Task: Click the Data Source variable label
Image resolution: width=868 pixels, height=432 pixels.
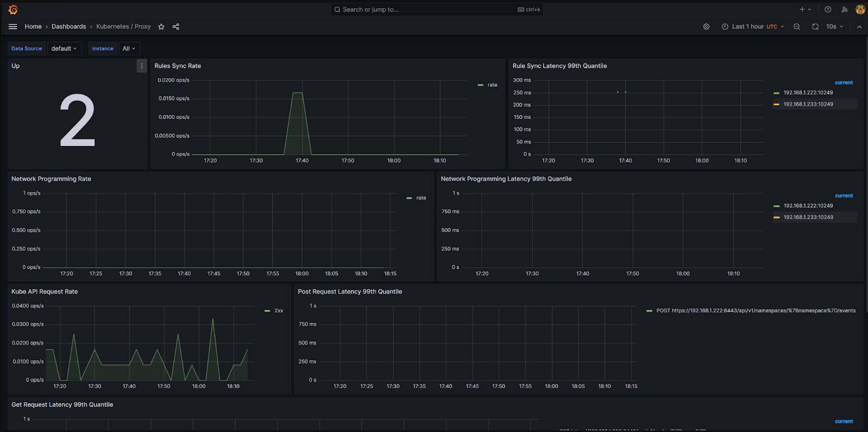Action: (x=27, y=48)
